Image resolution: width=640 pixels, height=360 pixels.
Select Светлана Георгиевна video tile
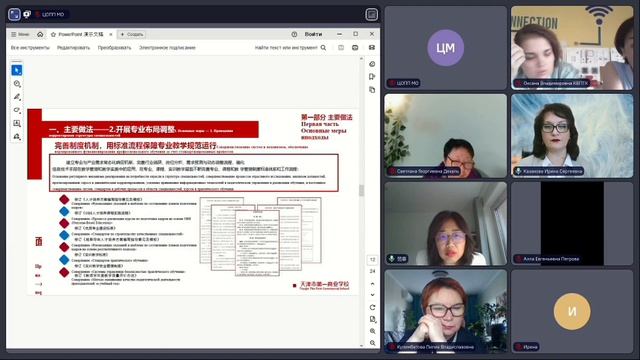(445, 136)
